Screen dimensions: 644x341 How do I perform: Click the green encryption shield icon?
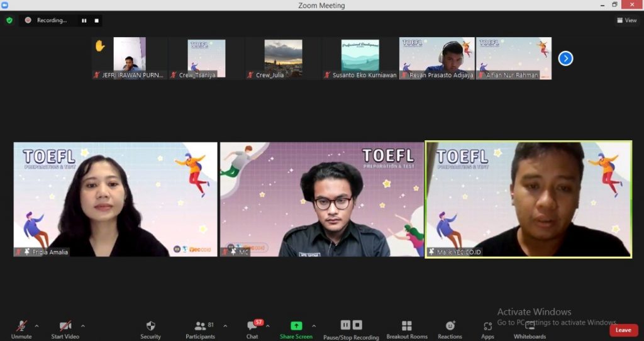pos(9,20)
